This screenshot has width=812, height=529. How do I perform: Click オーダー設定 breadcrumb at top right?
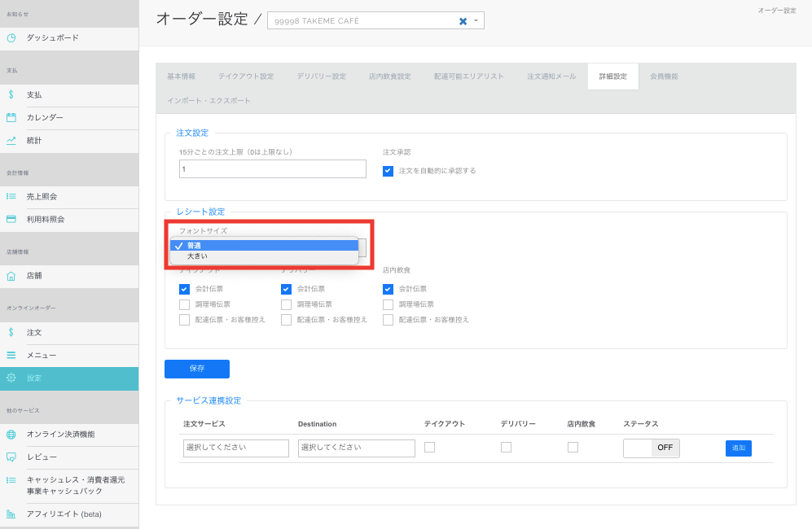(777, 11)
